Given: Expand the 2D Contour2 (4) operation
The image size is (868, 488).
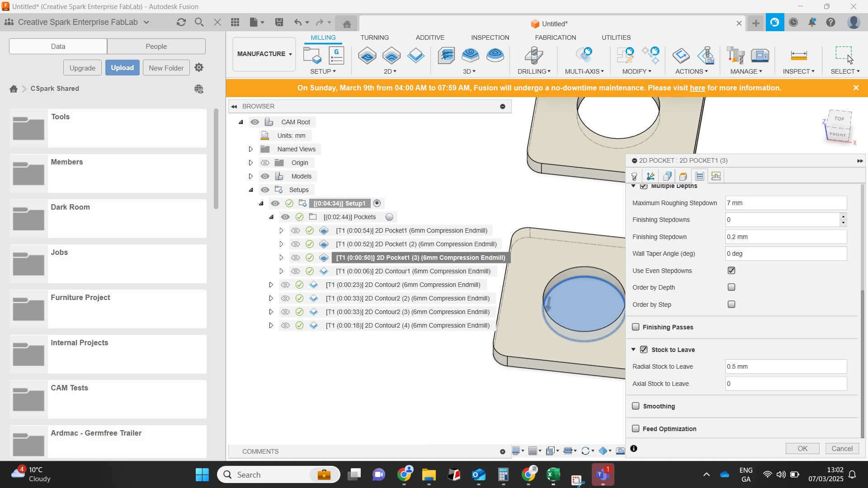Looking at the screenshot, I should pyautogui.click(x=271, y=325).
